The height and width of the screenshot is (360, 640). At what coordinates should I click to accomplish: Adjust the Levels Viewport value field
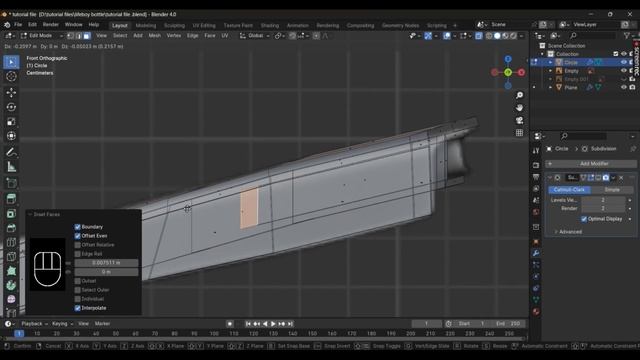(x=603, y=200)
